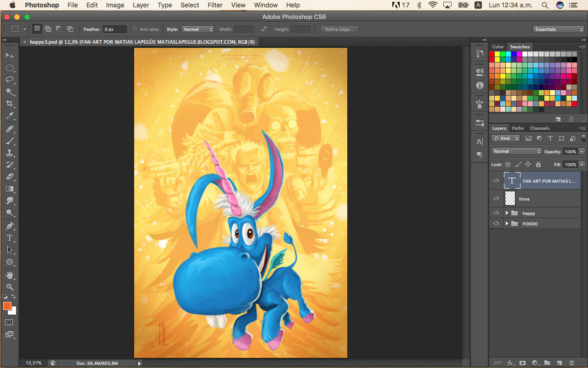Click the Refine Edge button

tap(339, 29)
